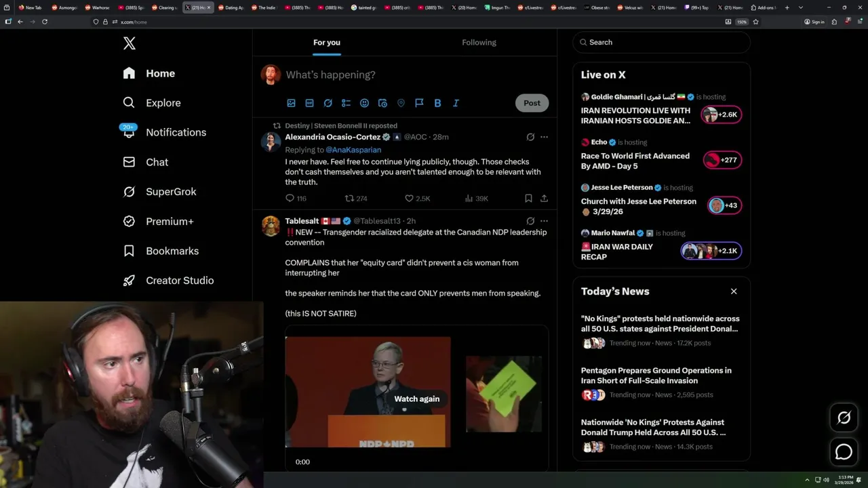Add a poll to the post
868x488 pixels.
[346, 103]
